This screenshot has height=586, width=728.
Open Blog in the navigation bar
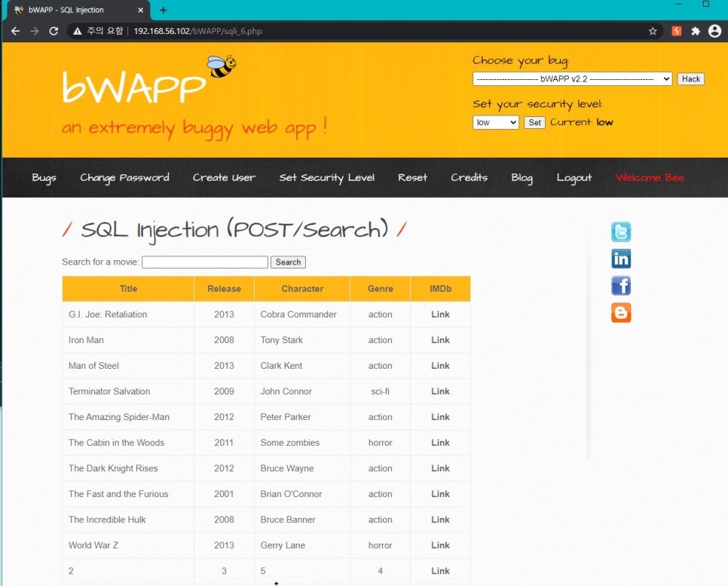(x=522, y=178)
